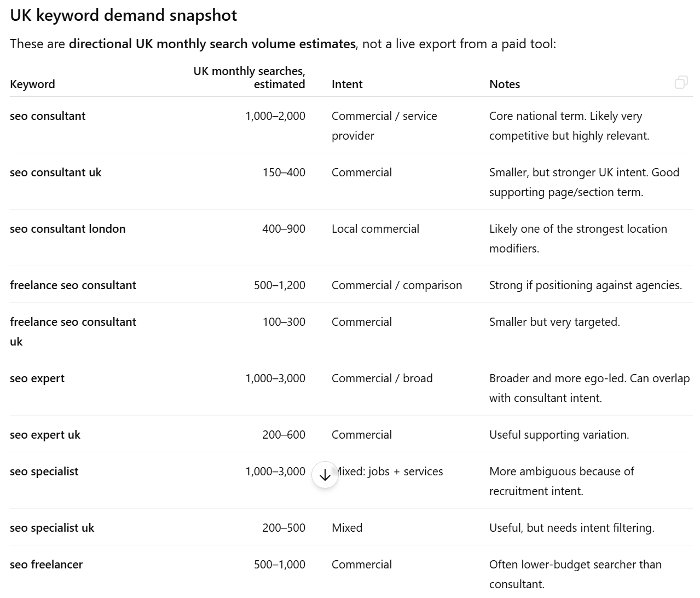Select the 'seo consultant' keyword cell

(48, 116)
